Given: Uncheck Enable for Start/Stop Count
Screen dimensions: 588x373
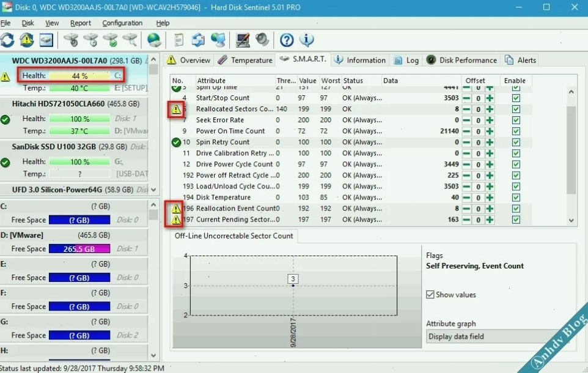Looking at the screenshot, I should tap(516, 98).
